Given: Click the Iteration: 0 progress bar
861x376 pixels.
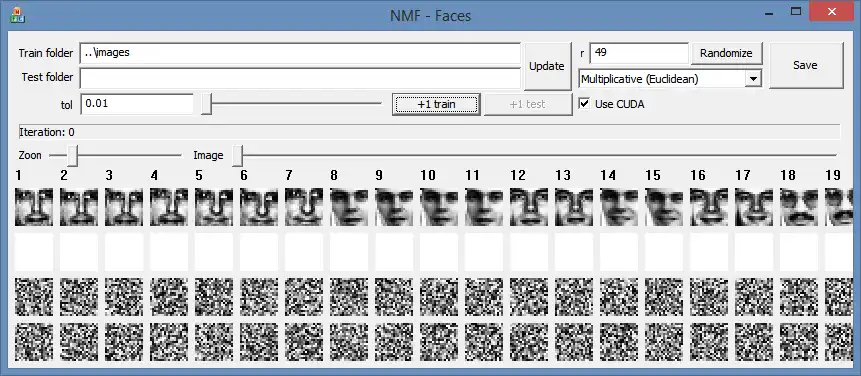Looking at the screenshot, I should click(429, 132).
